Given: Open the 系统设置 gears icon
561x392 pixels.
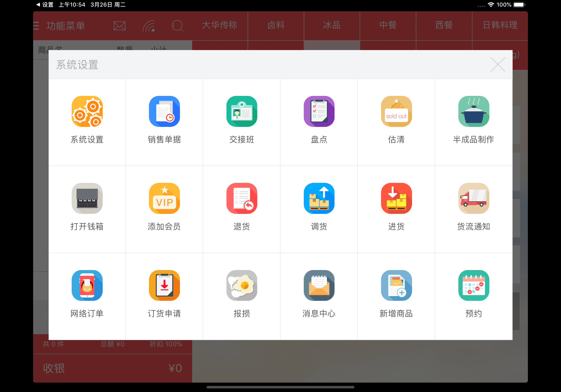Looking at the screenshot, I should pyautogui.click(x=87, y=111).
